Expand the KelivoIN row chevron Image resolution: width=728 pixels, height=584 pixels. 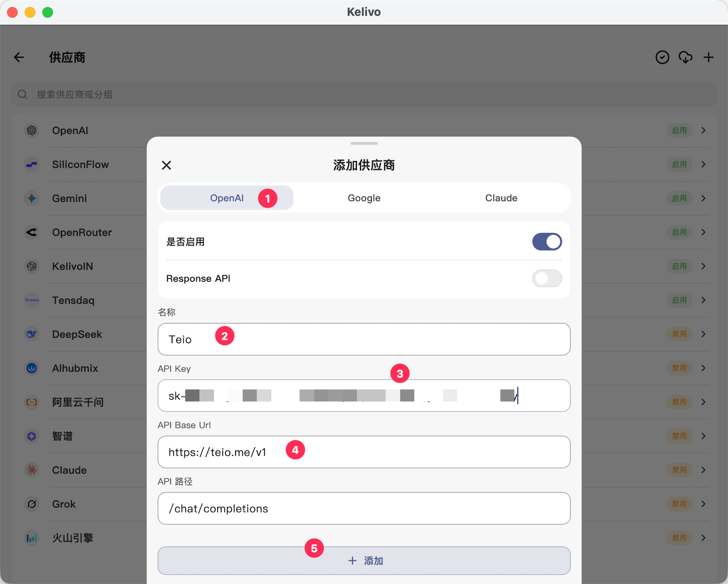[703, 266]
